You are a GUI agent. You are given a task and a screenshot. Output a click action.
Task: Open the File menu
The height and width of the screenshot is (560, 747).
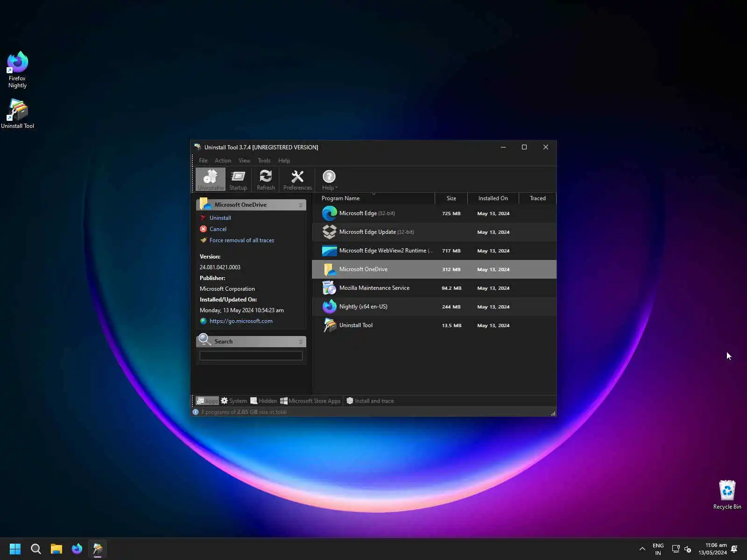click(203, 161)
